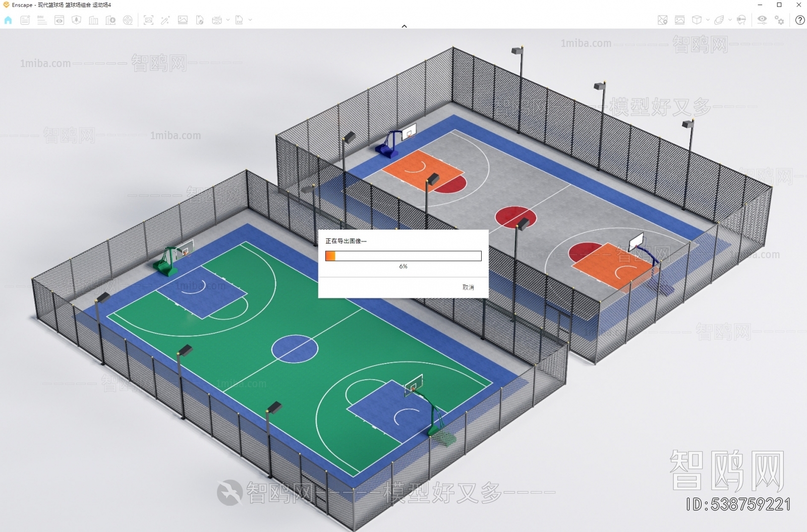Open the general settings gears
This screenshot has width=807, height=532.
tap(780, 20)
